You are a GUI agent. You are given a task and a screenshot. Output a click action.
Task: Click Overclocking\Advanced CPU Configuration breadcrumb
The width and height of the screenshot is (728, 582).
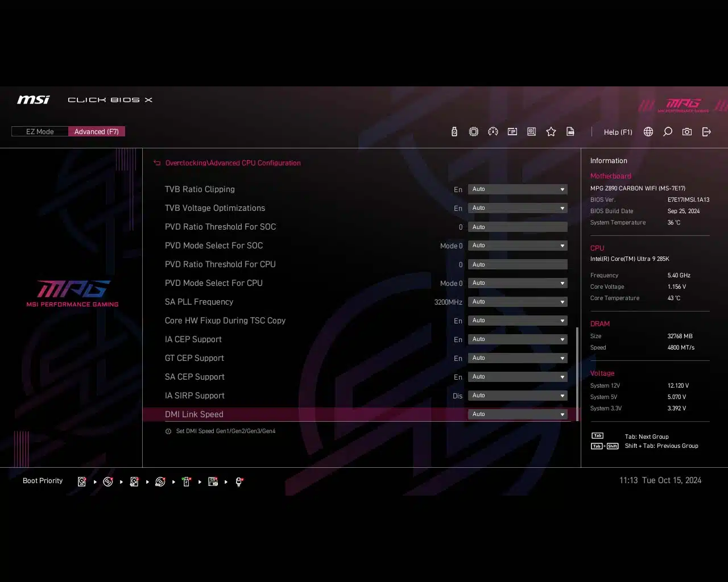click(233, 163)
